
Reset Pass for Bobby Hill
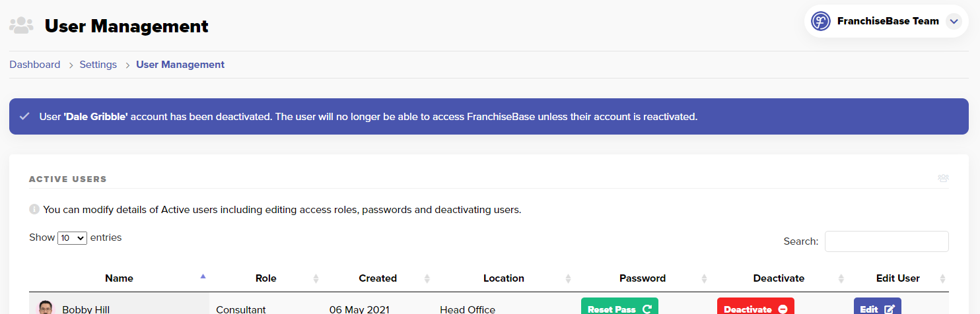[x=619, y=308]
